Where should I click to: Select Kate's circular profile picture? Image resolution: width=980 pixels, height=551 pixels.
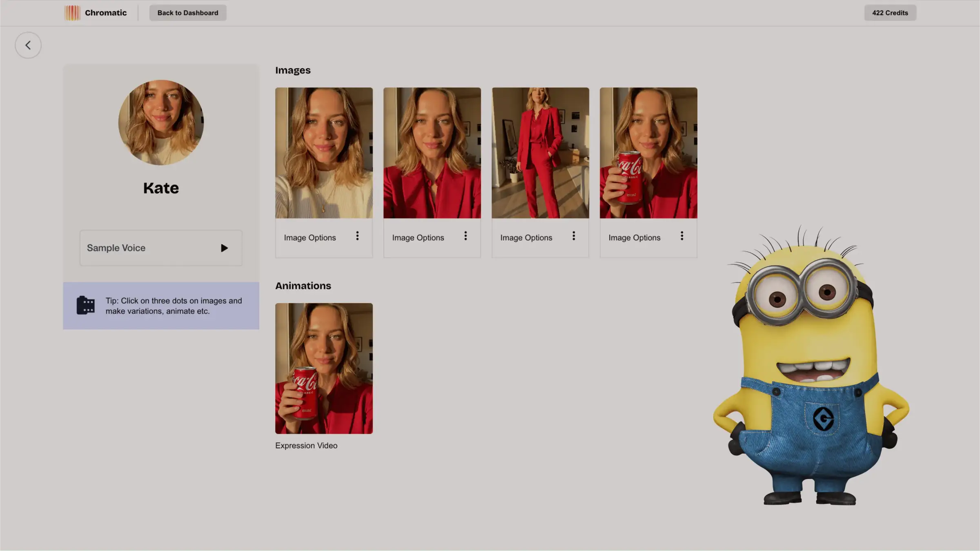[x=161, y=123]
